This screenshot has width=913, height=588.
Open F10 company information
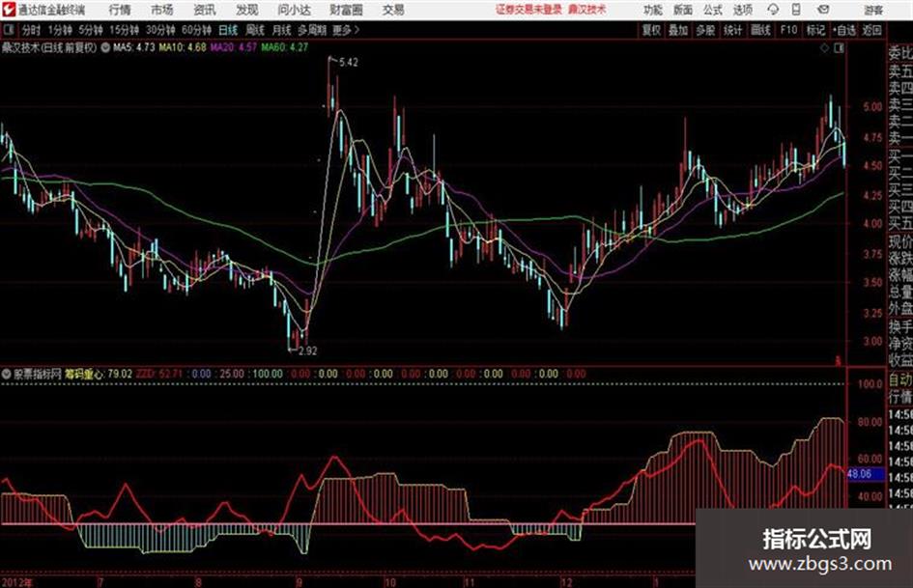pos(789,30)
